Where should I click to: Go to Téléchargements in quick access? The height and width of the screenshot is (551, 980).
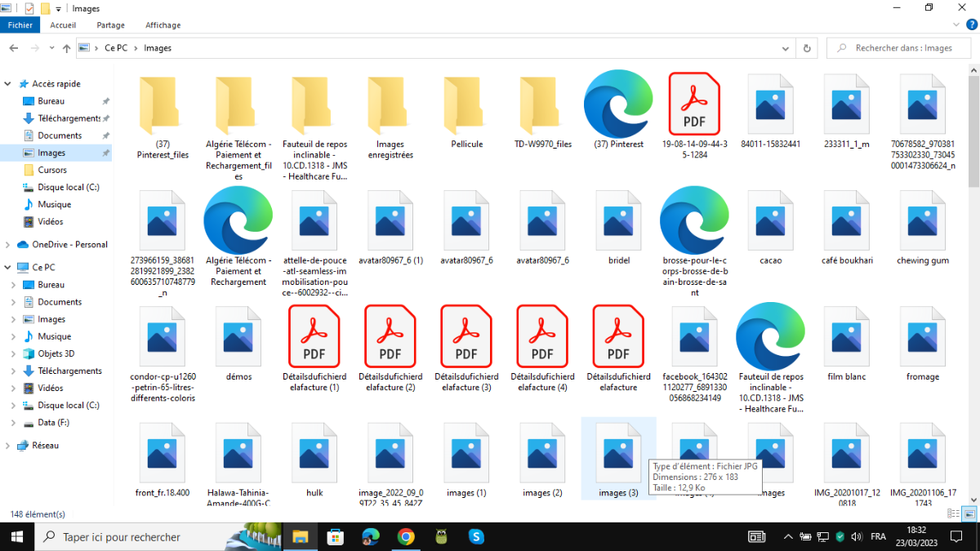pyautogui.click(x=69, y=118)
